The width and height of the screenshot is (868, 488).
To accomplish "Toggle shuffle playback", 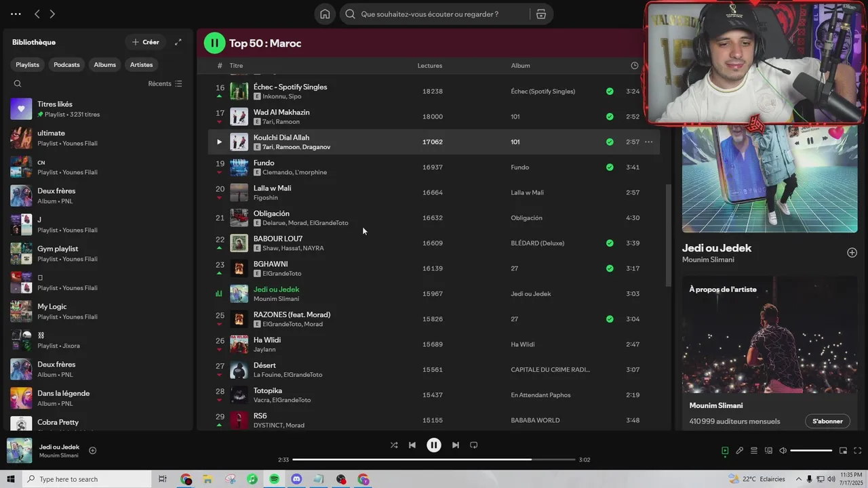I will point(394,445).
